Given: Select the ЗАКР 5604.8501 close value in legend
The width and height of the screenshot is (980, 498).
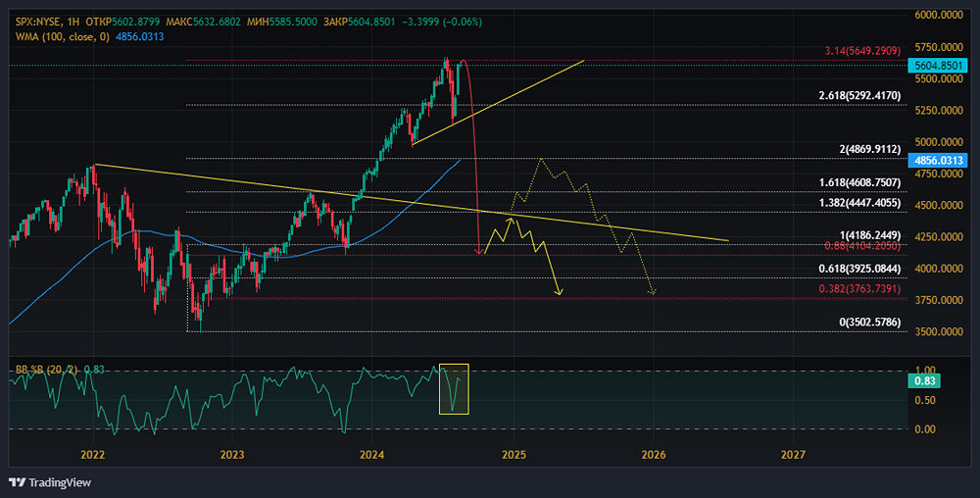Looking at the screenshot, I should click(x=360, y=22).
